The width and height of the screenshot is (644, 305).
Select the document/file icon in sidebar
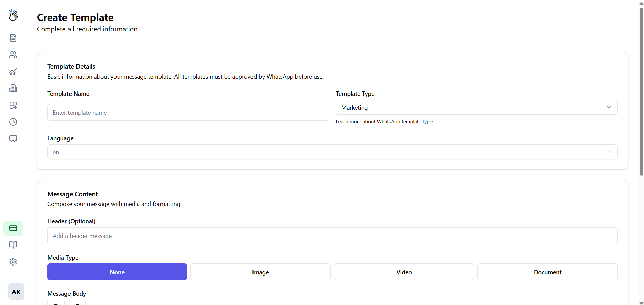pyautogui.click(x=13, y=38)
